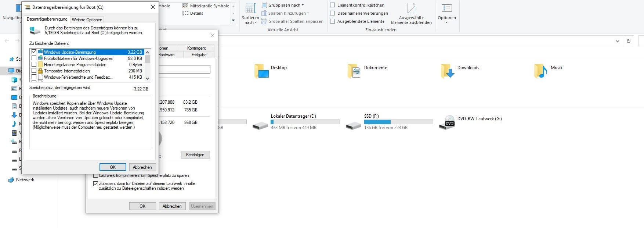The image size is (644, 228).
Task: Open the Optionen dropdown arrow
Action: 446,23
